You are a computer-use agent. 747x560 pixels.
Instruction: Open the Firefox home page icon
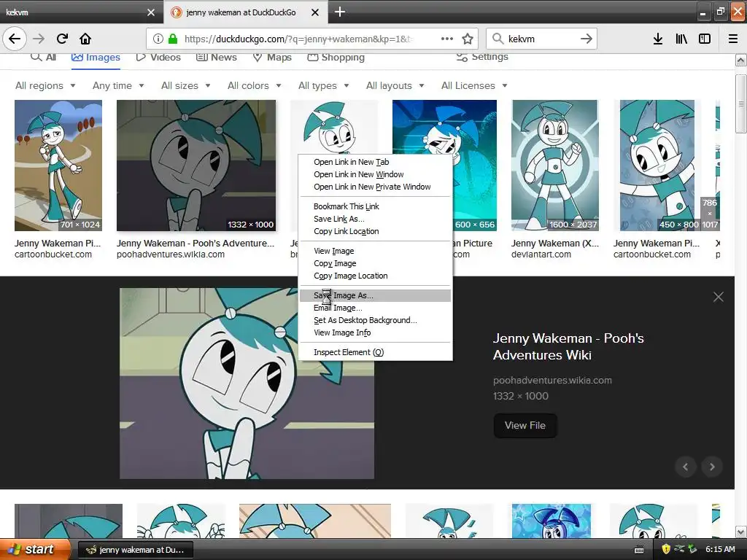pyautogui.click(x=85, y=39)
